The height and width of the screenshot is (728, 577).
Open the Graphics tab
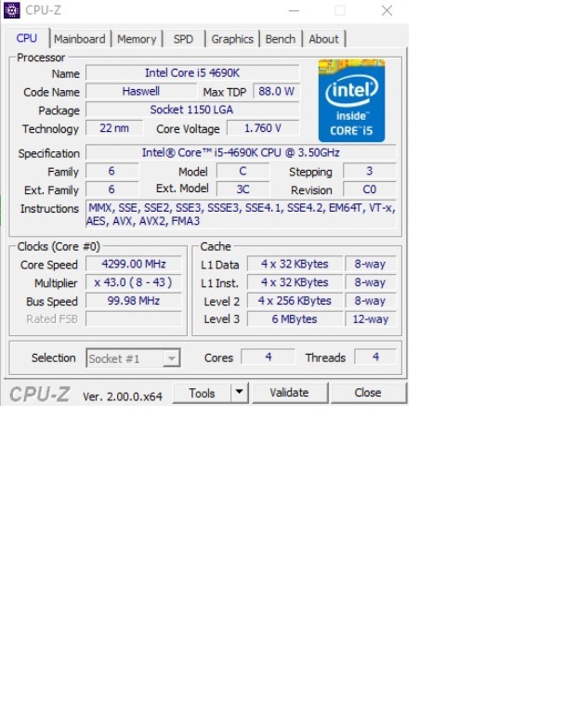coord(232,39)
